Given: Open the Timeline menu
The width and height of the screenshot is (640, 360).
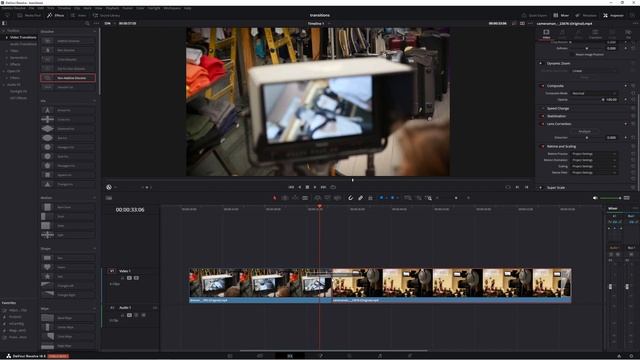Looking at the screenshot, I should tap(64, 8).
